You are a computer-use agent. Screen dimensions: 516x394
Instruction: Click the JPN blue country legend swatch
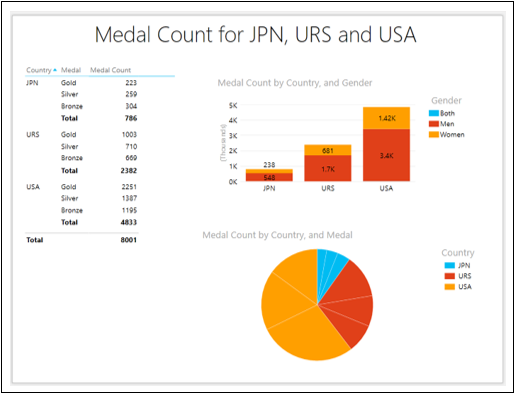(449, 265)
